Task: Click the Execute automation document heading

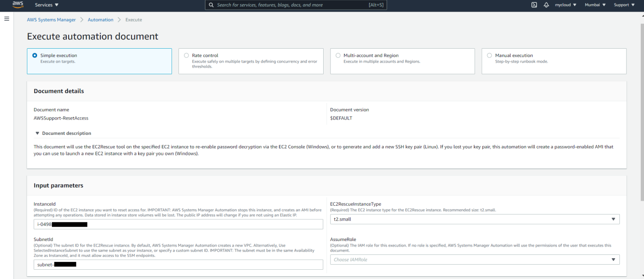Action: 93,36
